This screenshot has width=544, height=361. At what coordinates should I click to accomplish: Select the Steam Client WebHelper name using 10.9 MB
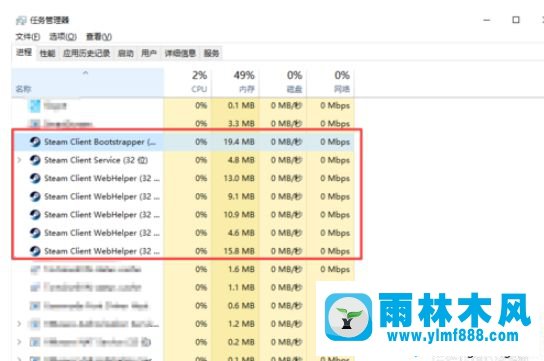102,215
